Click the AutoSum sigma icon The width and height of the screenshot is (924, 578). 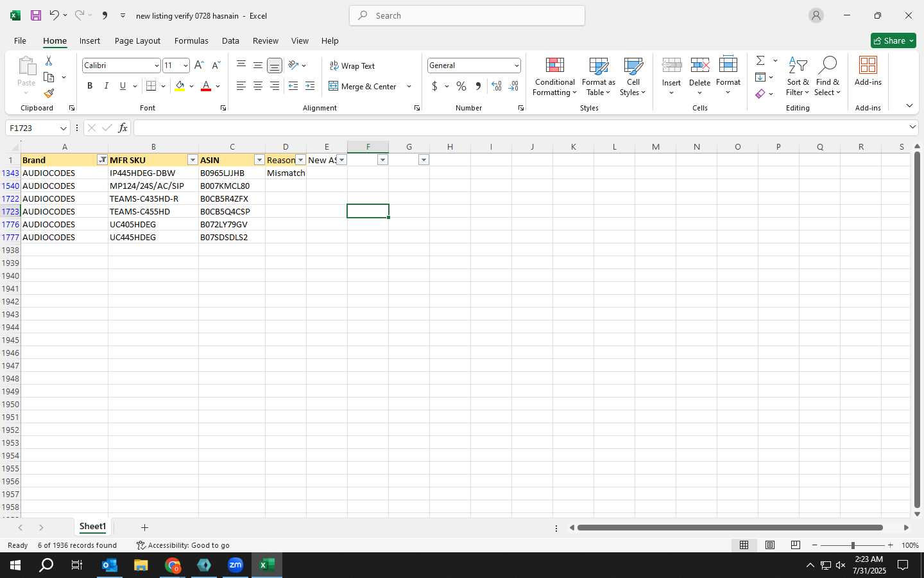[x=760, y=60]
